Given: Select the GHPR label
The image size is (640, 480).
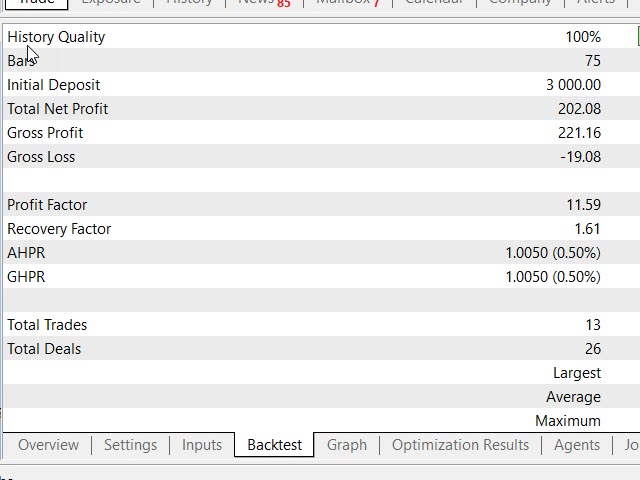Looking at the screenshot, I should tap(26, 277).
